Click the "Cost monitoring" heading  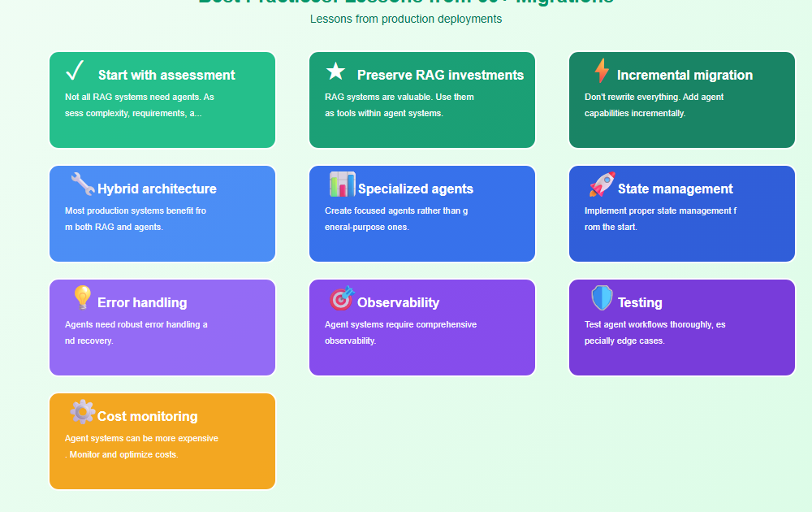(x=147, y=417)
